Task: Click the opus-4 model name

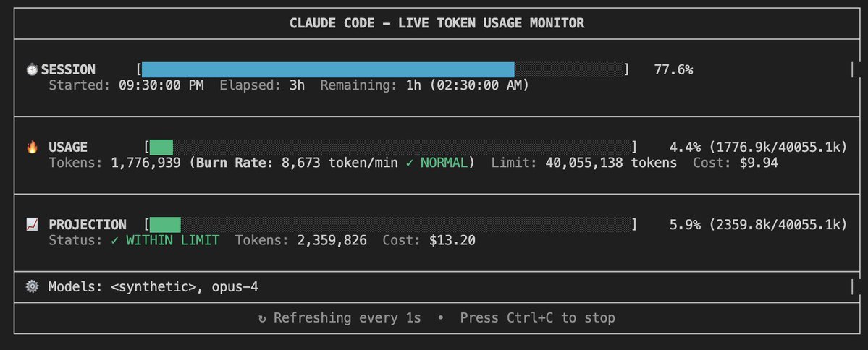Action: (235, 287)
